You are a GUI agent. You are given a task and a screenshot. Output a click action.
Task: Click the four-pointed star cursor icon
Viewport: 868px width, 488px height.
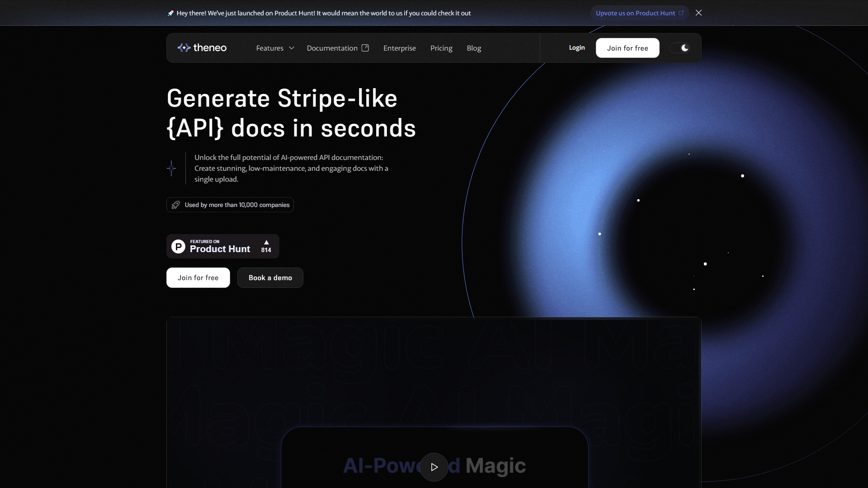pos(172,168)
